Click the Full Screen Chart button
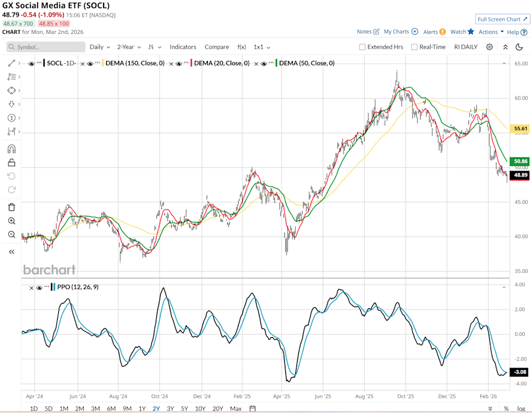The image size is (532, 413). coord(502,19)
